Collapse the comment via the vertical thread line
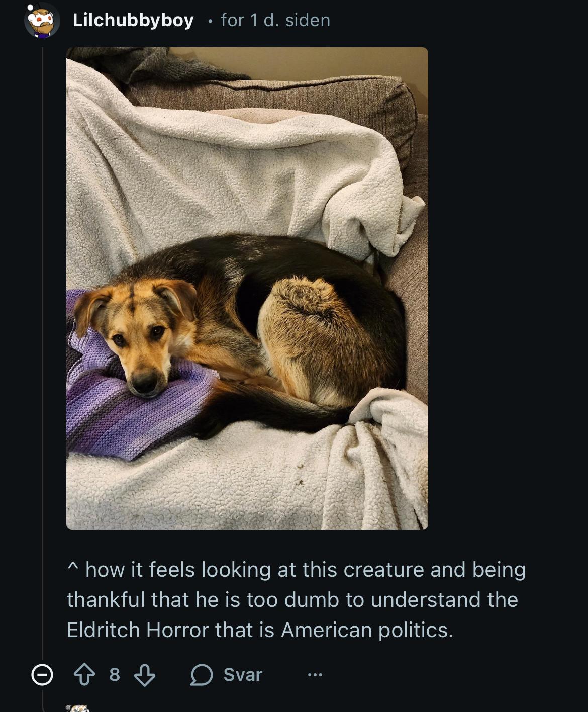The image size is (588, 712). tap(43, 352)
